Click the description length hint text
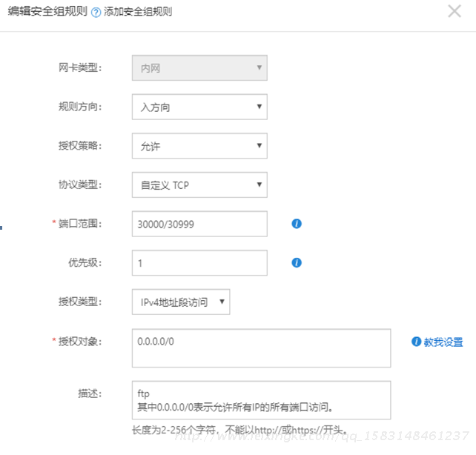Screen dimensions: 476x455 tap(239, 429)
